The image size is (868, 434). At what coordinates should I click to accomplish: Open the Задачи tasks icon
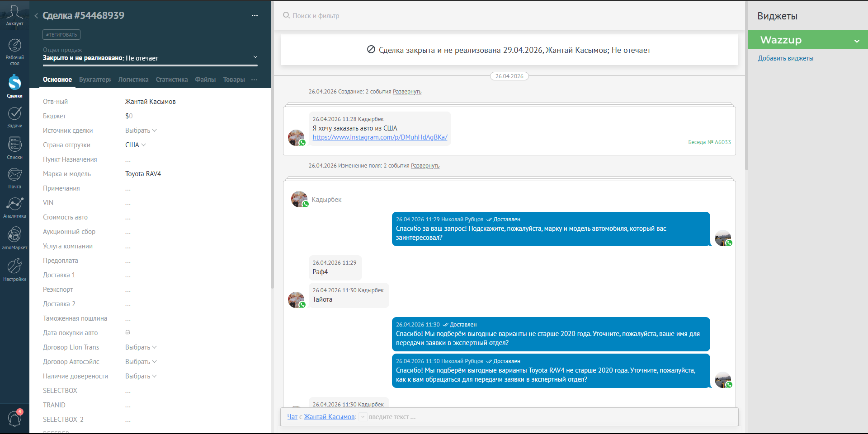coord(14,117)
